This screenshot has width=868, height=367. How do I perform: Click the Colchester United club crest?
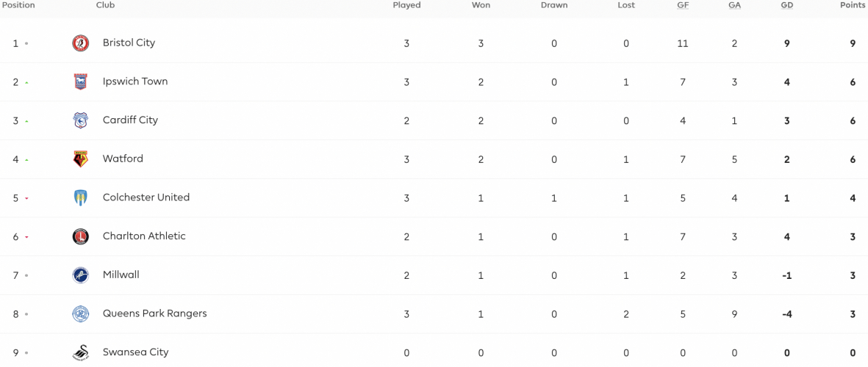pyautogui.click(x=80, y=198)
